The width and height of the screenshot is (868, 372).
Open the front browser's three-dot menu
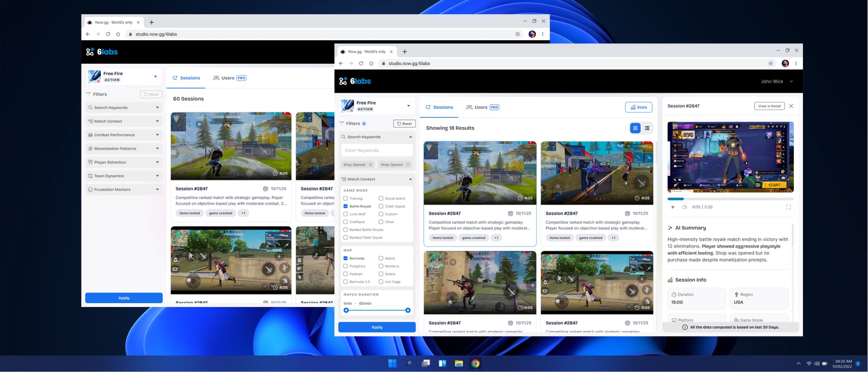point(796,63)
